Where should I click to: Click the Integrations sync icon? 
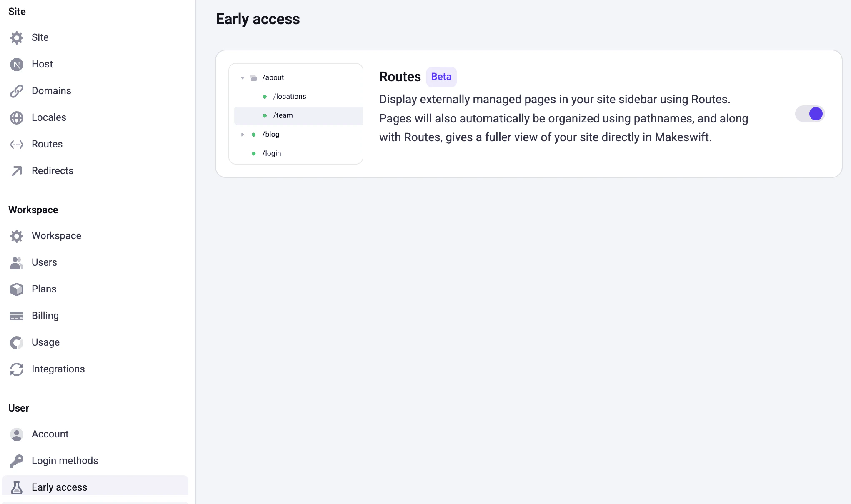pos(16,369)
